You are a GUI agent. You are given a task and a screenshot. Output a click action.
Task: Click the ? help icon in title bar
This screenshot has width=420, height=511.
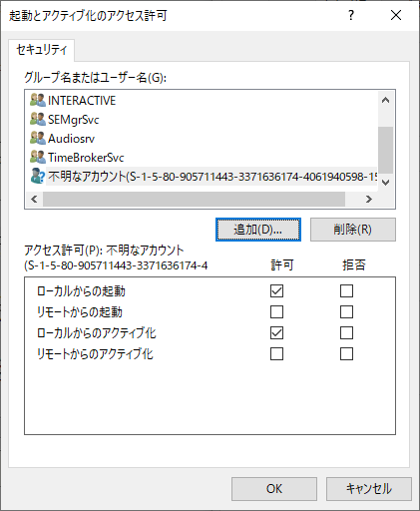coord(351,15)
